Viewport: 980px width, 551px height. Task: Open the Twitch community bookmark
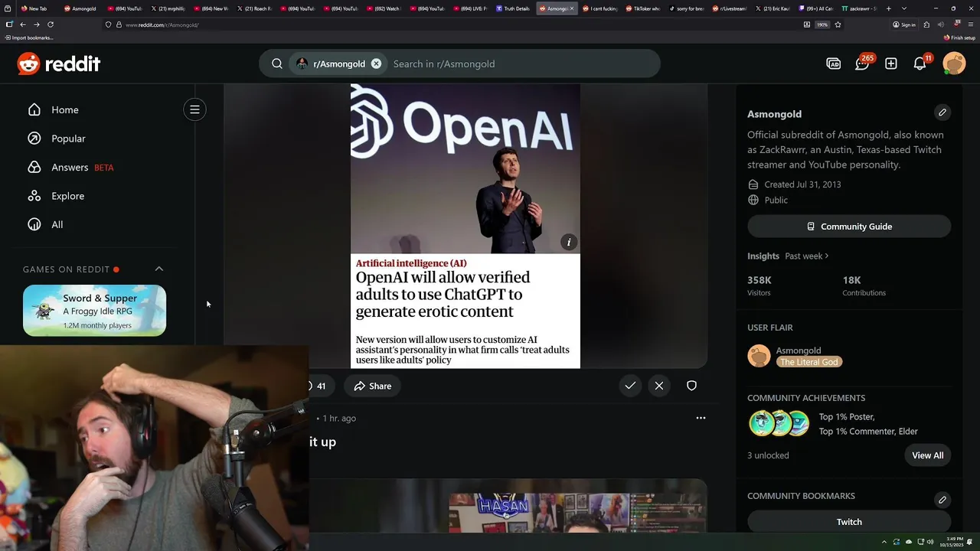click(849, 522)
